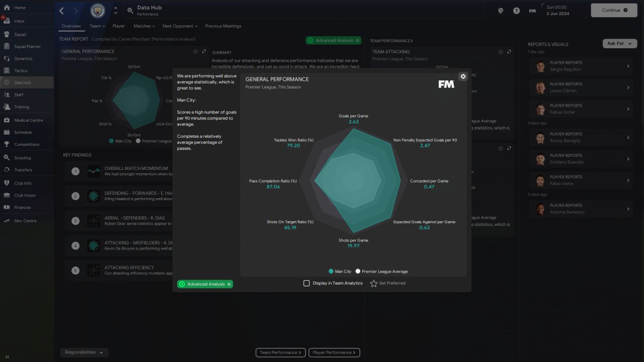Open the Team Performance button at the bottom

point(281,352)
